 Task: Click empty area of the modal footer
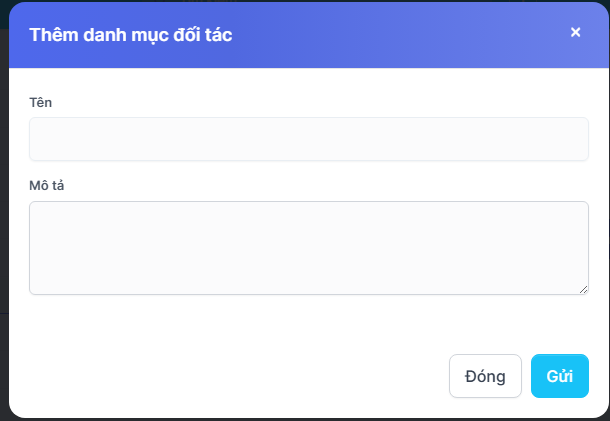click(x=230, y=376)
